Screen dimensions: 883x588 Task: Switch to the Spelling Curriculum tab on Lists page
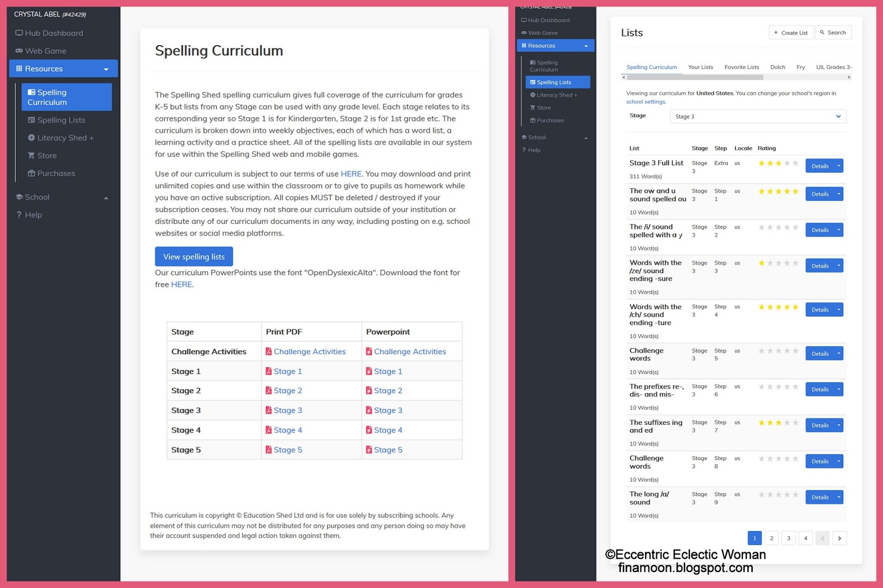[652, 67]
